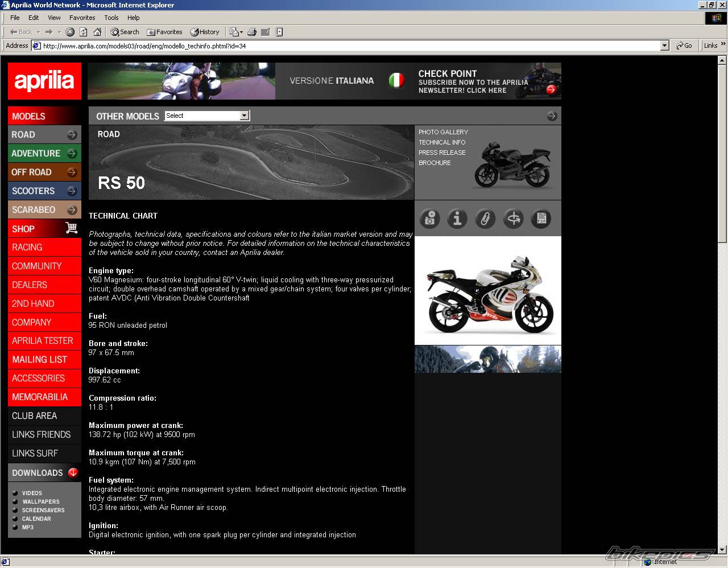This screenshot has height=568, width=728.
Task: Expand the Links toolbar chevron
Action: [x=723, y=45]
